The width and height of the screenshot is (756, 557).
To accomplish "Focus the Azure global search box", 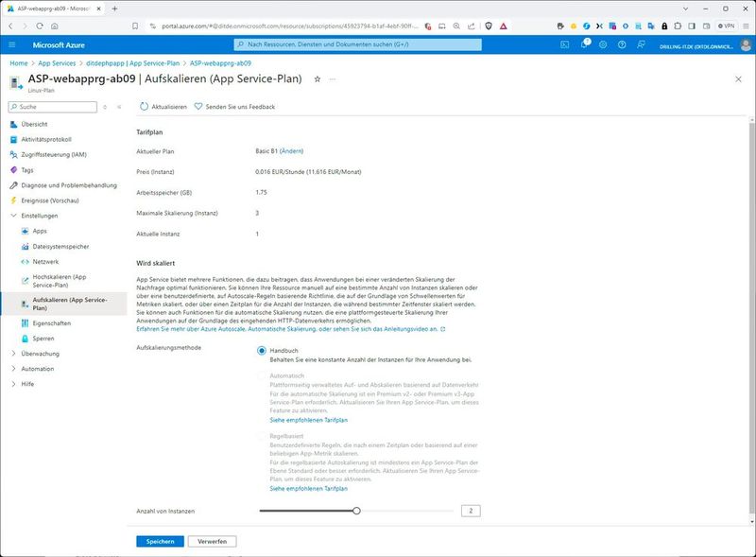I will (358, 44).
